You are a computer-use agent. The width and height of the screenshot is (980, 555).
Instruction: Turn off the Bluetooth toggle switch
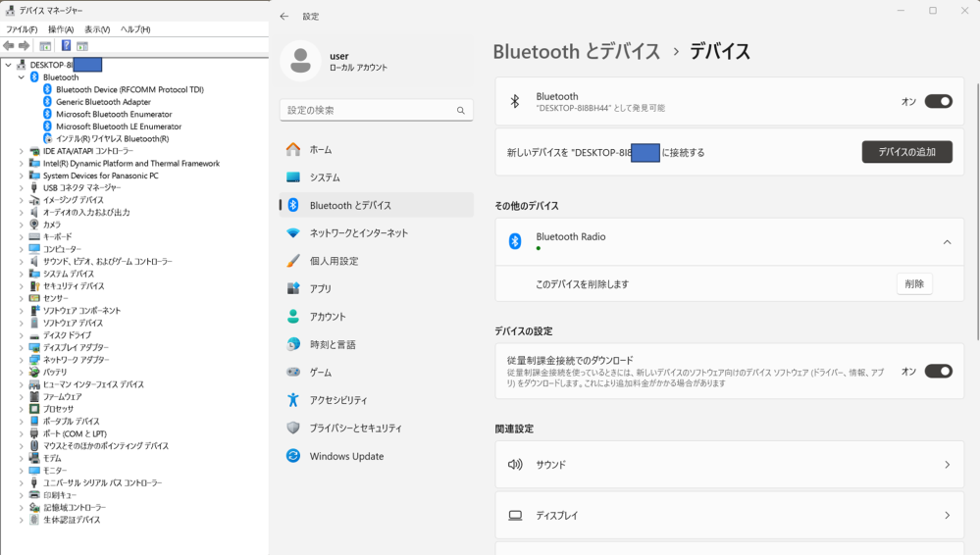click(x=939, y=101)
